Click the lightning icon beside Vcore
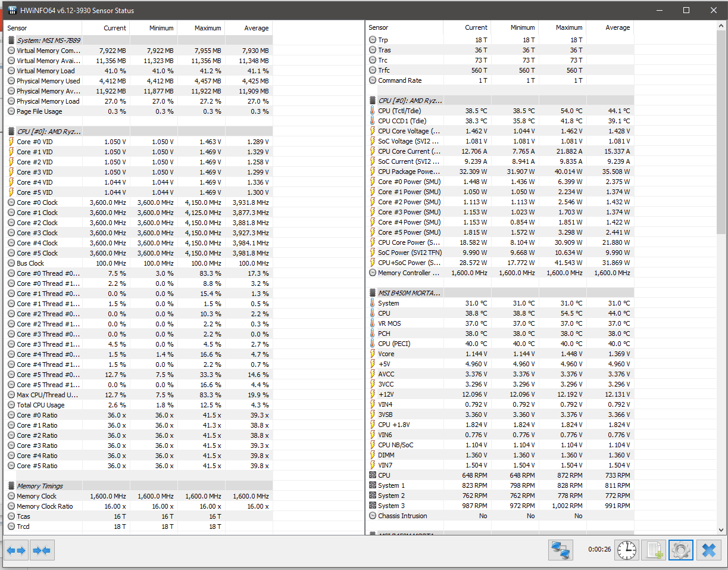This screenshot has width=728, height=570. 373,354
